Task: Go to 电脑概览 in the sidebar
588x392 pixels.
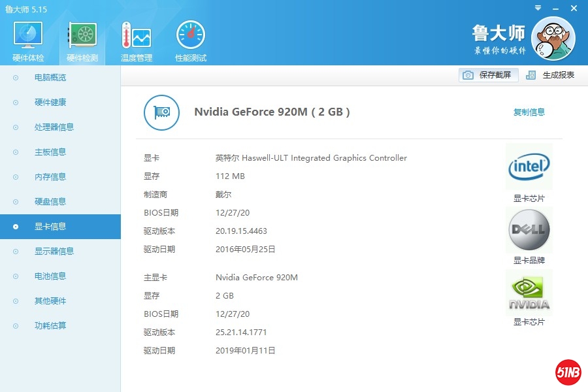Action: [50, 78]
